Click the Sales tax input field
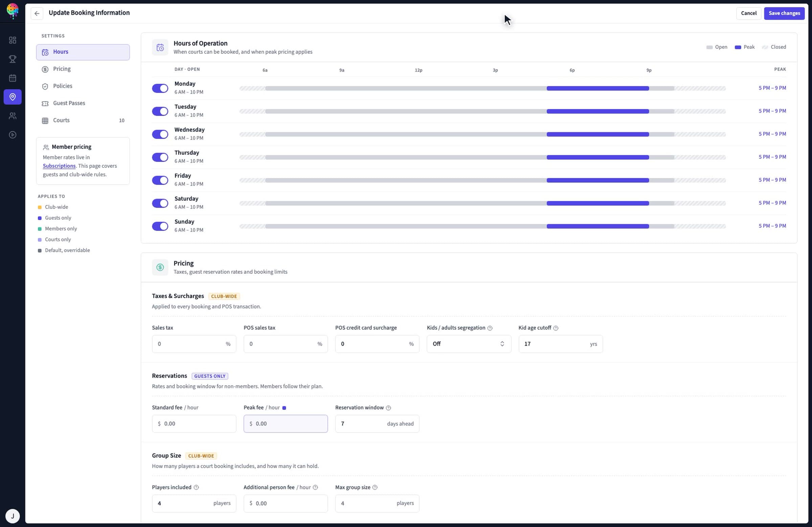 point(194,344)
